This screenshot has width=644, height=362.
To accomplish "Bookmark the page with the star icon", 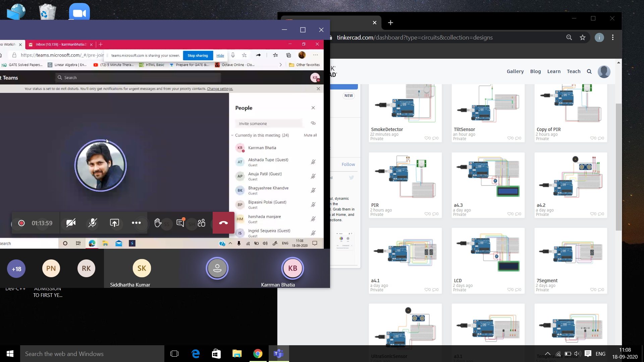I will pyautogui.click(x=583, y=38).
